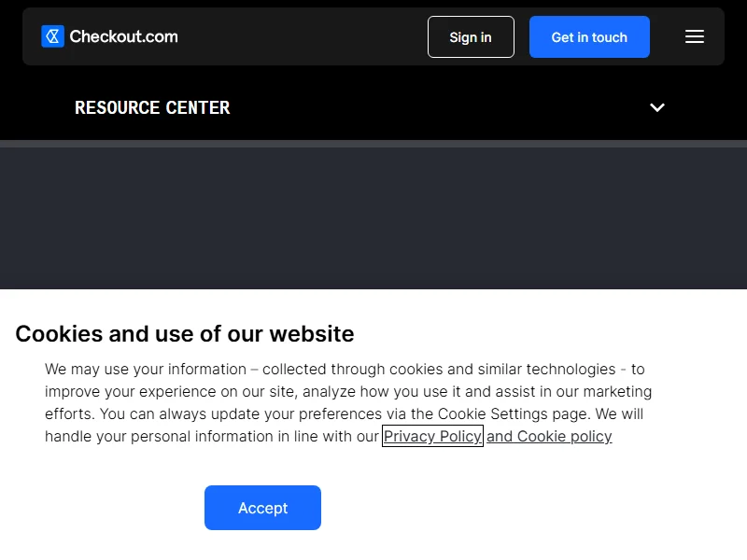Click the Sign in button
The height and width of the screenshot is (560, 747).
pyautogui.click(x=471, y=37)
